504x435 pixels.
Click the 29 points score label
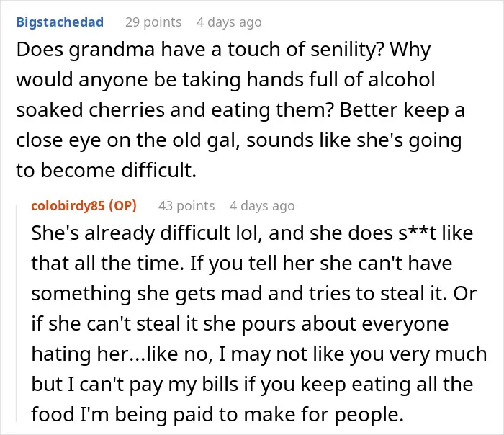click(x=153, y=22)
